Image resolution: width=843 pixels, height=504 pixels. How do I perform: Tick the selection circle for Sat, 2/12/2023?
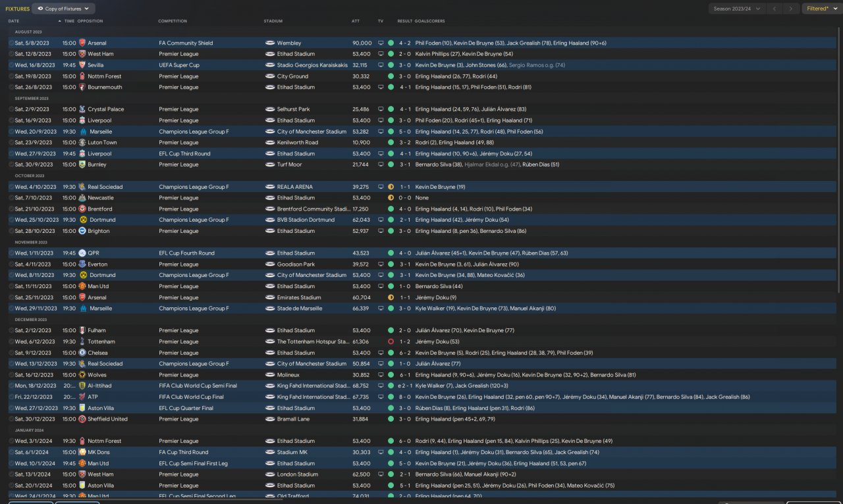(11, 330)
